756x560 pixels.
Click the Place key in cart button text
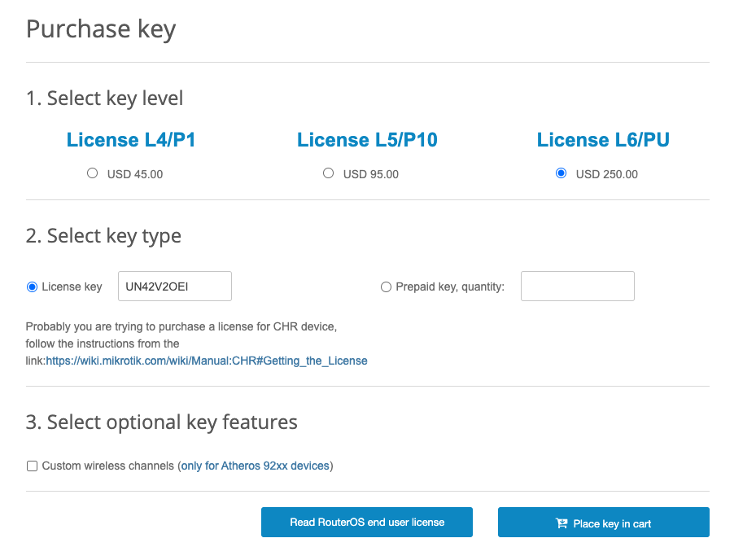[612, 523]
